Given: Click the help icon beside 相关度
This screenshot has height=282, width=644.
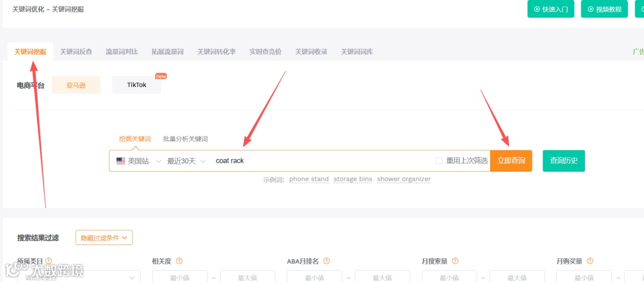Looking at the screenshot, I should click(x=179, y=261).
